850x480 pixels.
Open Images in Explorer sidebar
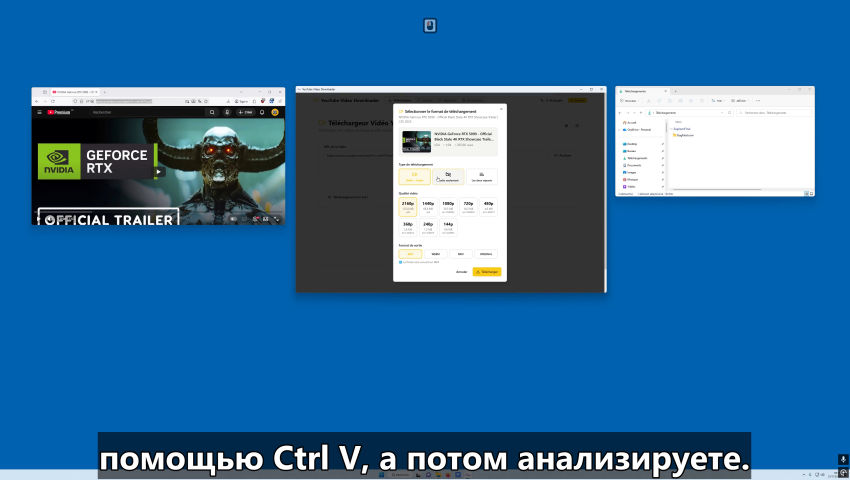630,172
